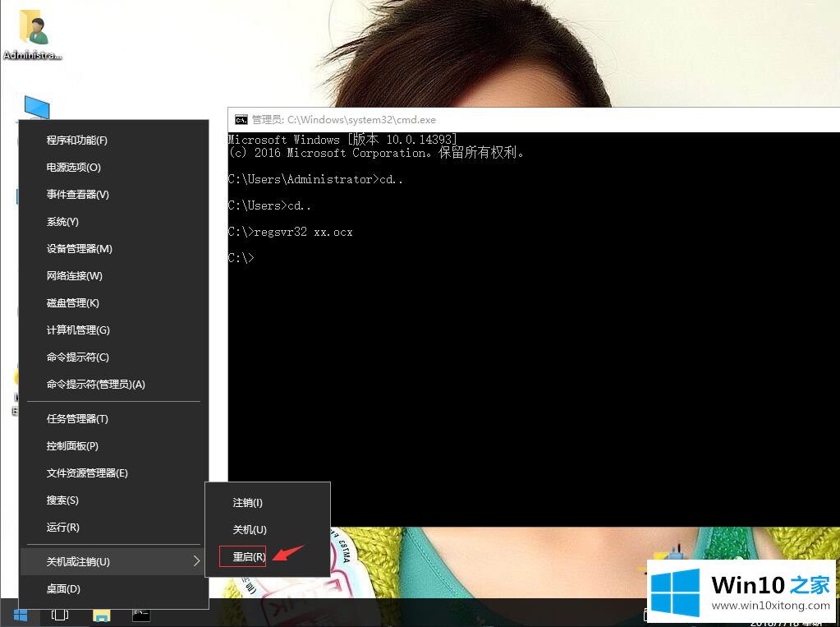Click the Microsoft Windows version line
Image resolution: width=840 pixels, height=627 pixels.
point(342,140)
